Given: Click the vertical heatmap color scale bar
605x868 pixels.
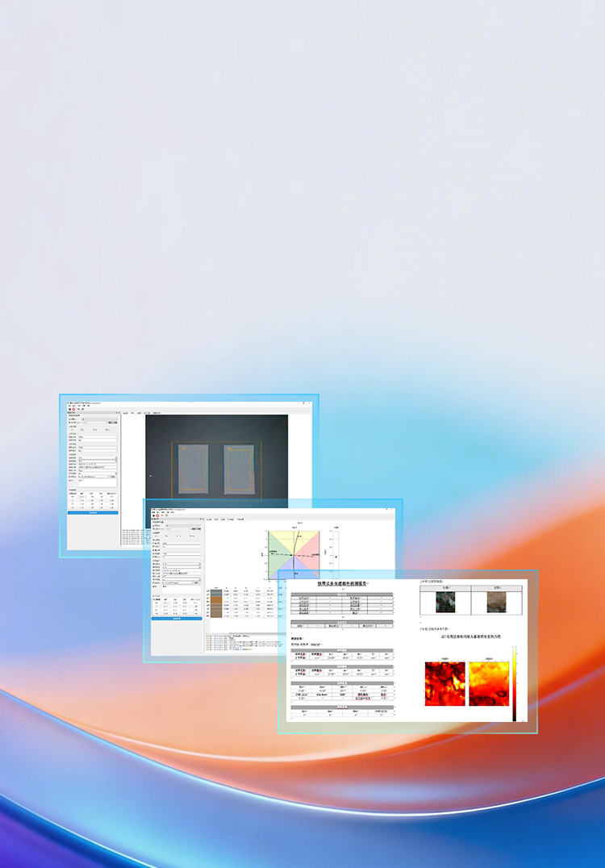Looking at the screenshot, I should (x=514, y=683).
